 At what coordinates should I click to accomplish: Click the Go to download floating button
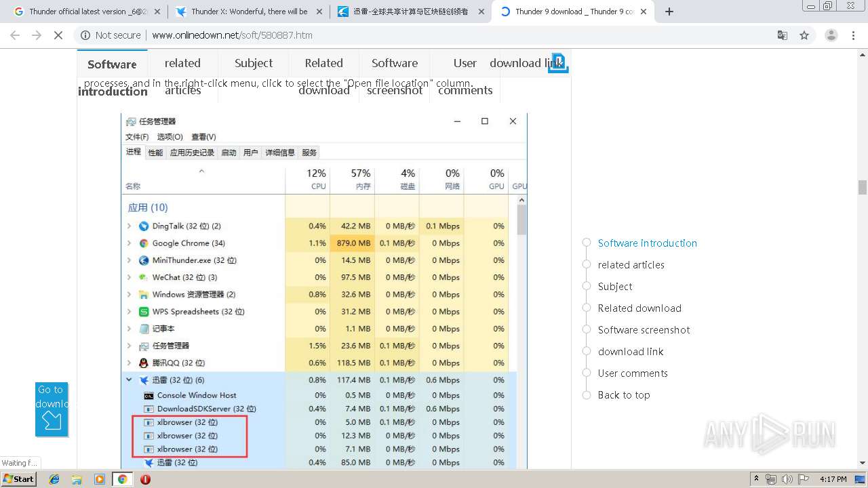pyautogui.click(x=52, y=409)
